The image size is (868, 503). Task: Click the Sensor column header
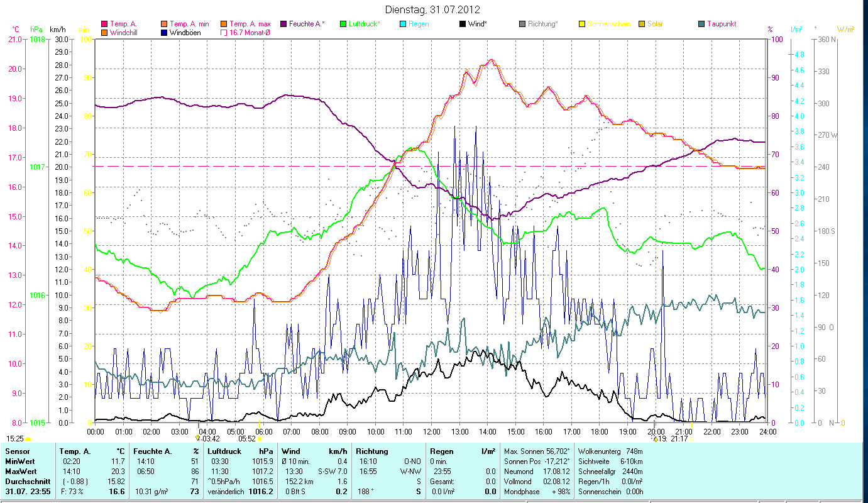pyautogui.click(x=17, y=451)
